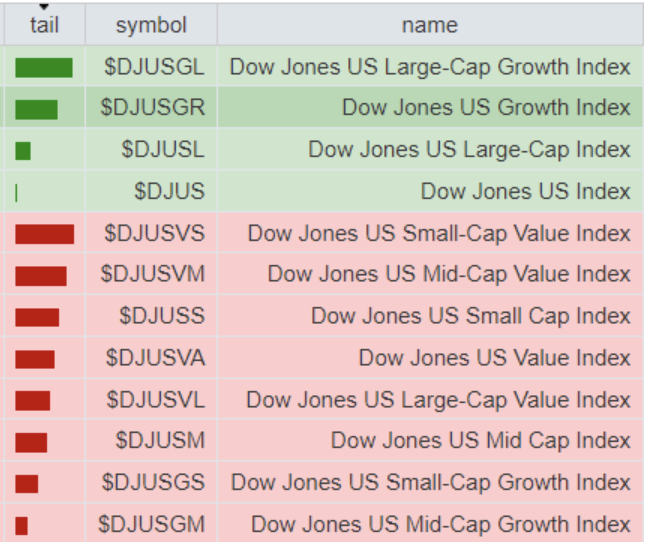Select the $DJUSL symbol cell
The image size is (648, 542).
coord(162,150)
